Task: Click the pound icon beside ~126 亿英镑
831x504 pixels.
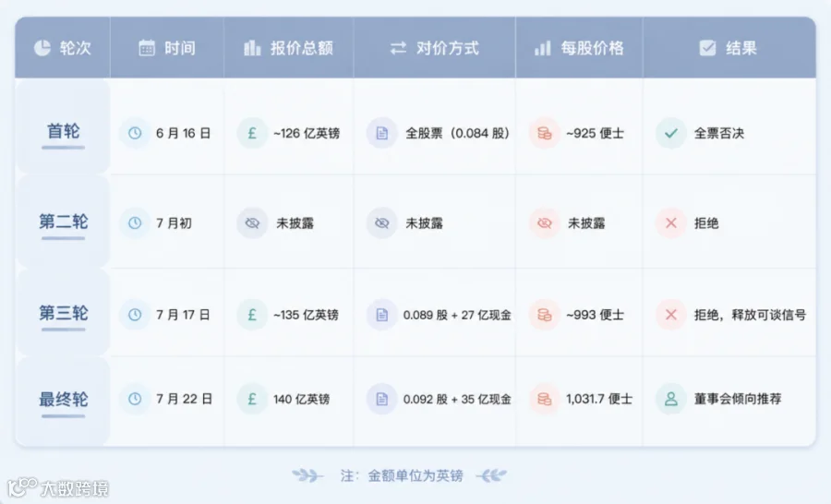Action: 252,133
